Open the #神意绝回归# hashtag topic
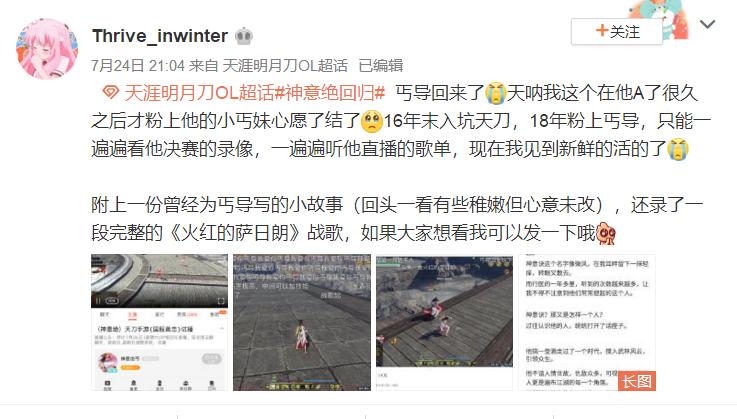 (329, 93)
